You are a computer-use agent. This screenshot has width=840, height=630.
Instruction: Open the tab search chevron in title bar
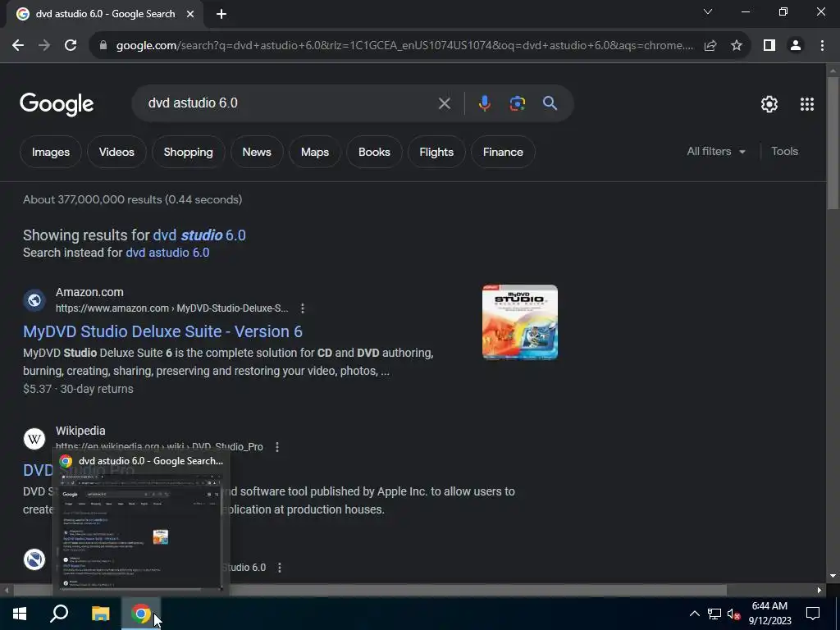tap(708, 11)
